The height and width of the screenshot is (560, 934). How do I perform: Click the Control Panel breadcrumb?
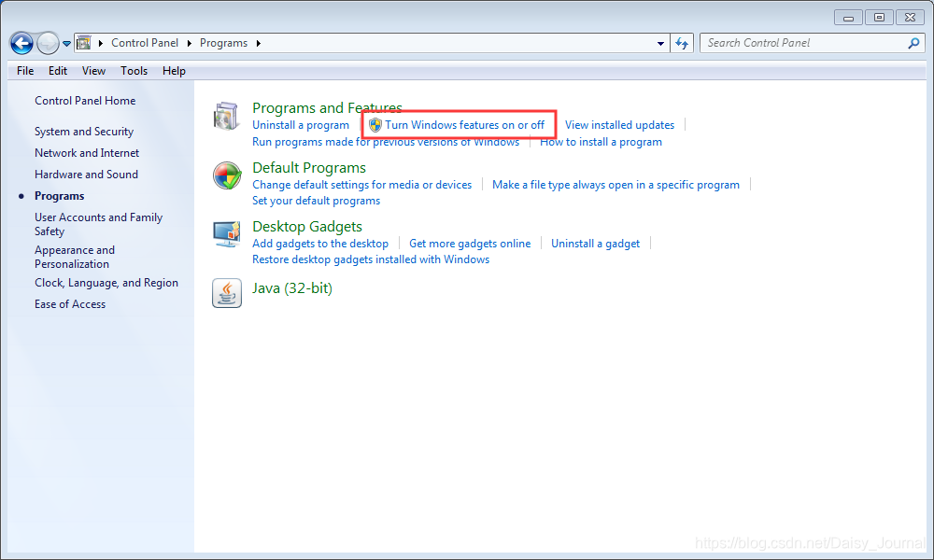(x=145, y=43)
